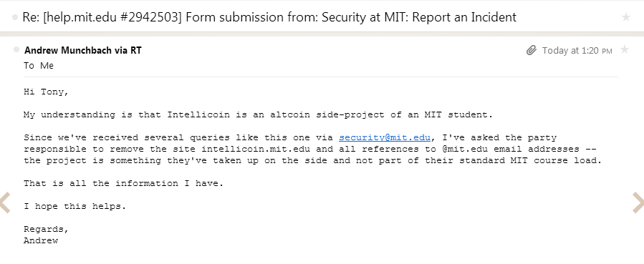The width and height of the screenshot is (644, 264).
Task: Click the 'Today at 1:20 PM' timestamp
Action: (577, 50)
